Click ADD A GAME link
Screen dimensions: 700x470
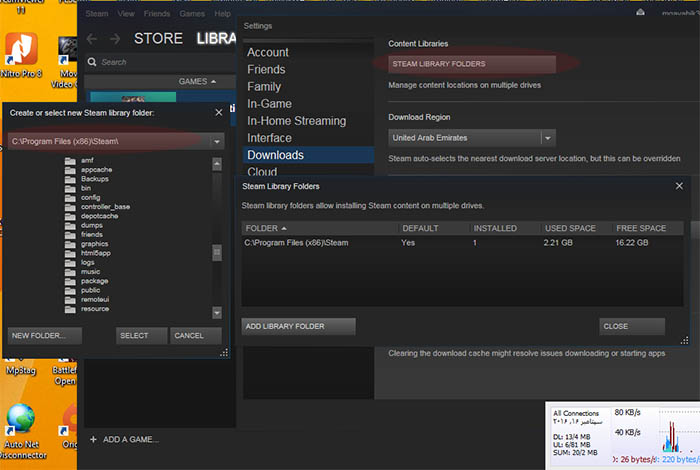coord(131,440)
